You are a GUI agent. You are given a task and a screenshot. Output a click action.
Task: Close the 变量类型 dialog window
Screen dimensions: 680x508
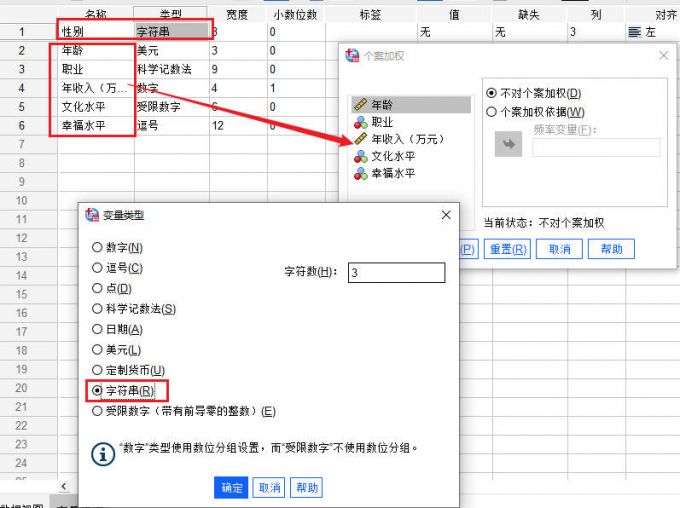click(x=446, y=215)
